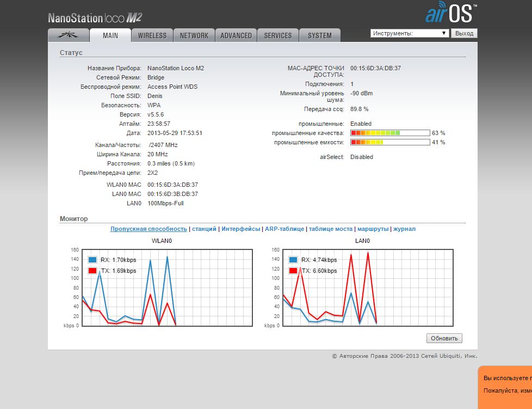The height and width of the screenshot is (409, 532).
Task: Click version value v5.5.6
Action: pyautogui.click(x=156, y=114)
